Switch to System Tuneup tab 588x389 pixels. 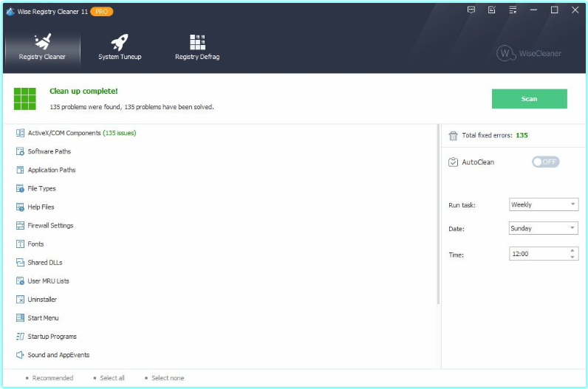click(120, 47)
